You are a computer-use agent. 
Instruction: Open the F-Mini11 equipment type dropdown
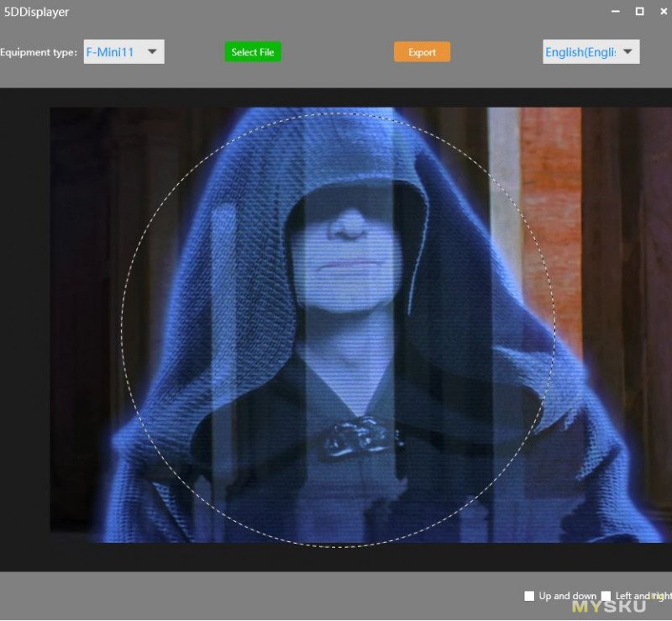[123, 52]
